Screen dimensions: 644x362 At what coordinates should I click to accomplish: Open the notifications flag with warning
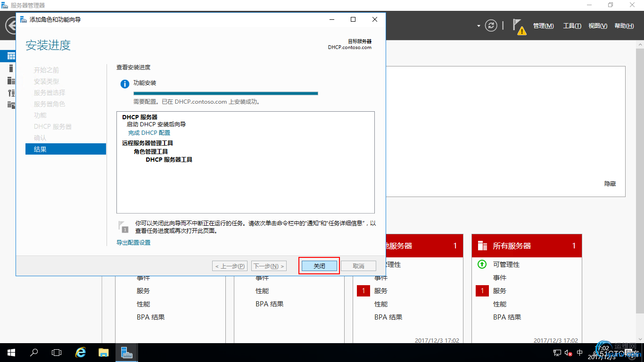[x=520, y=27]
